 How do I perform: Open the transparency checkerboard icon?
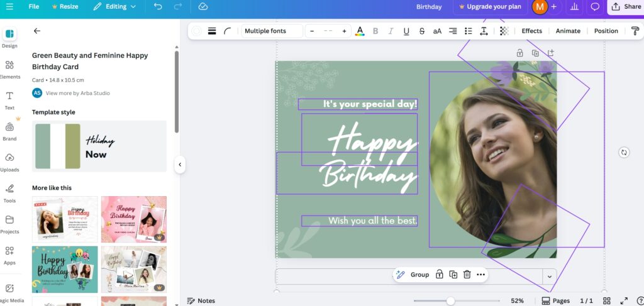(x=504, y=31)
